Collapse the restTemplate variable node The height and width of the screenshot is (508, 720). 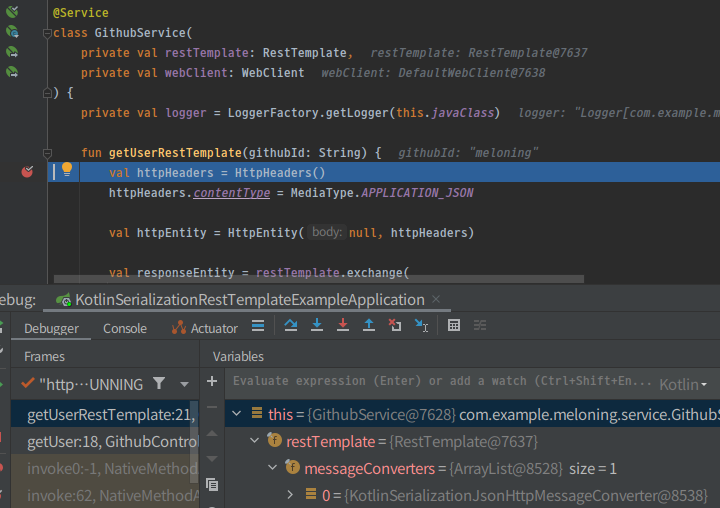tap(254, 440)
